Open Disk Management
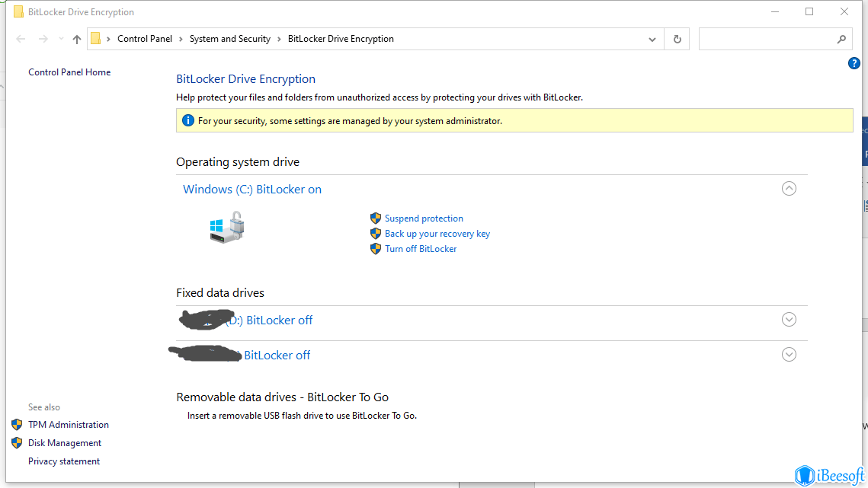 [65, 443]
